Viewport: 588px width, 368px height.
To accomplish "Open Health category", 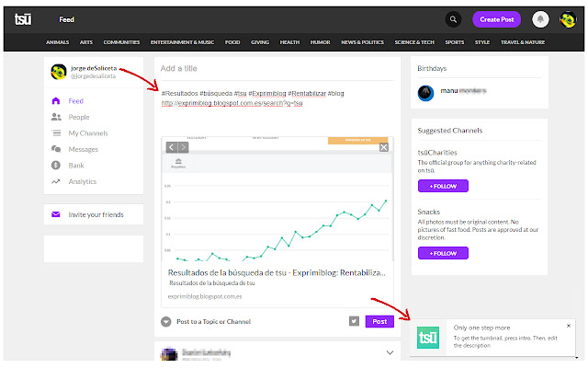I will [x=289, y=42].
